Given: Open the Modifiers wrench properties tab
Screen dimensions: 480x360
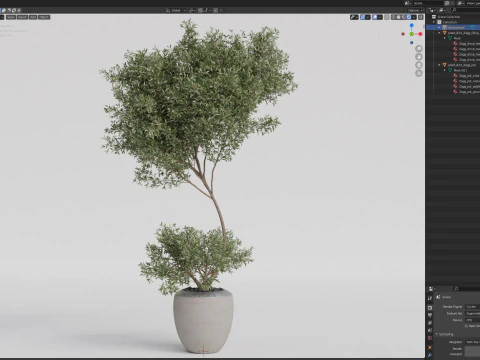Looking at the screenshot, I should pos(430,355).
